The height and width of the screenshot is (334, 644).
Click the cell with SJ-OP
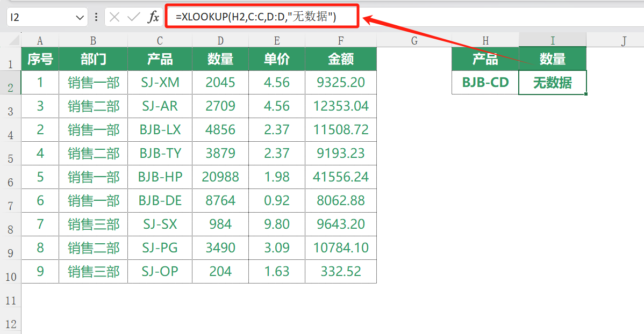(160, 271)
